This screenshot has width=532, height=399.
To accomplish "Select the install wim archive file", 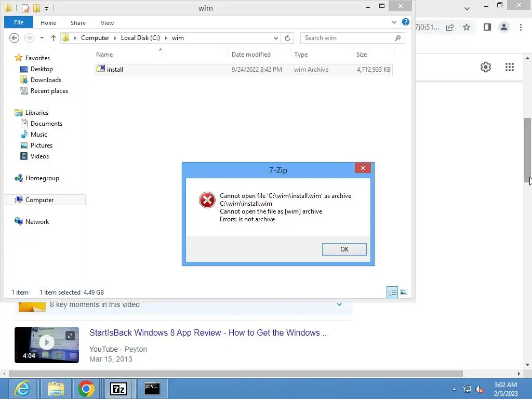I will click(x=243, y=69).
